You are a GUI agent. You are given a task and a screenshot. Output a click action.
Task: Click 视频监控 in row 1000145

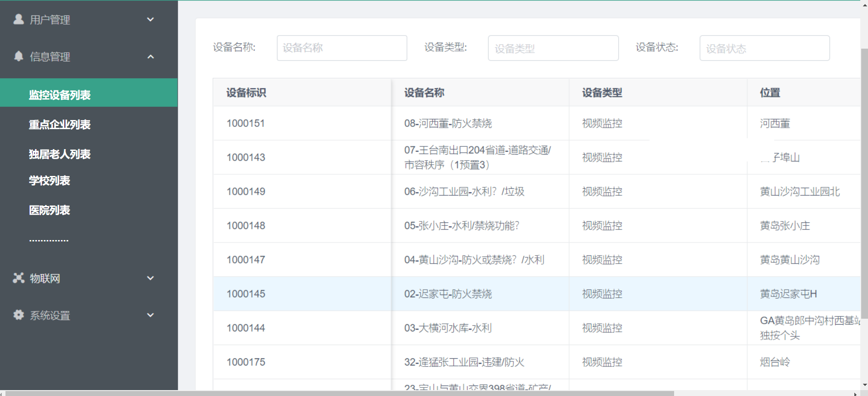602,294
